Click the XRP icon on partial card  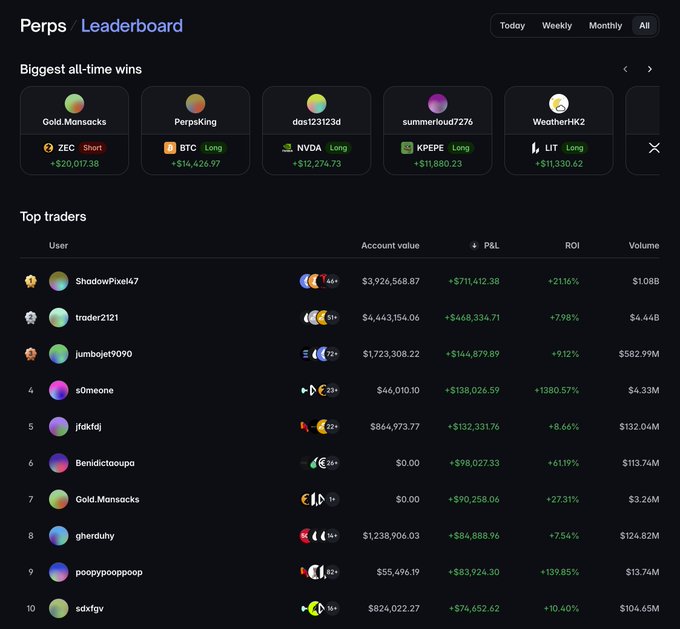pos(654,148)
